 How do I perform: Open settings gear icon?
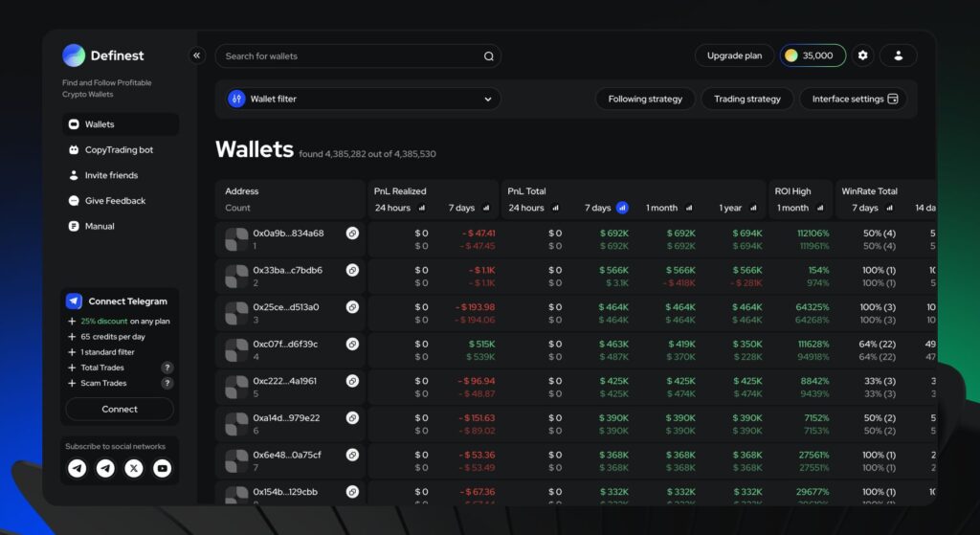862,56
